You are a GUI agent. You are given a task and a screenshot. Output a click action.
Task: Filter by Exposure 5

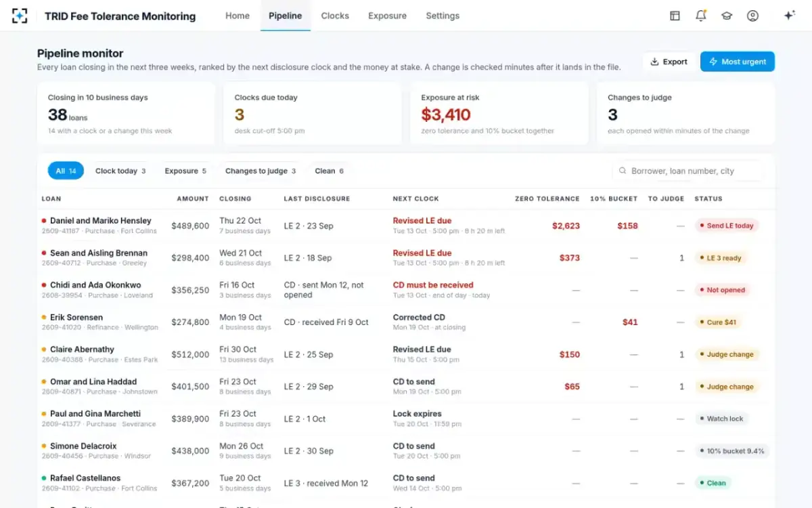[x=185, y=171]
